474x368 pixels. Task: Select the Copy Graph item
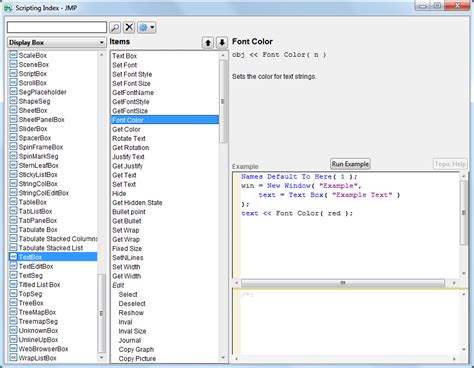pyautogui.click(x=165, y=349)
